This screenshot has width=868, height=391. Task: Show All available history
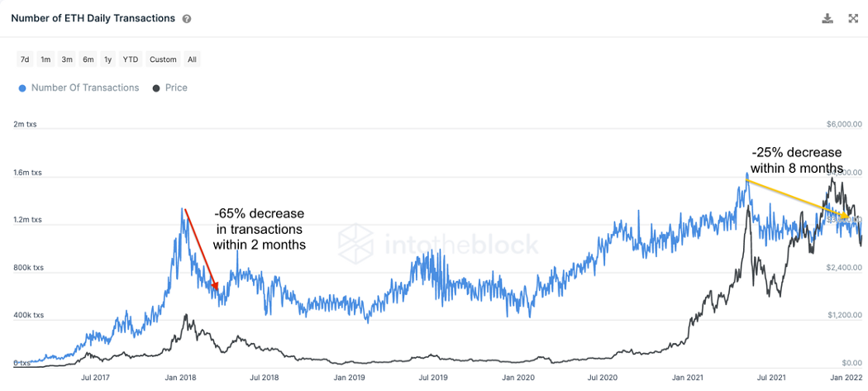pyautogui.click(x=192, y=60)
